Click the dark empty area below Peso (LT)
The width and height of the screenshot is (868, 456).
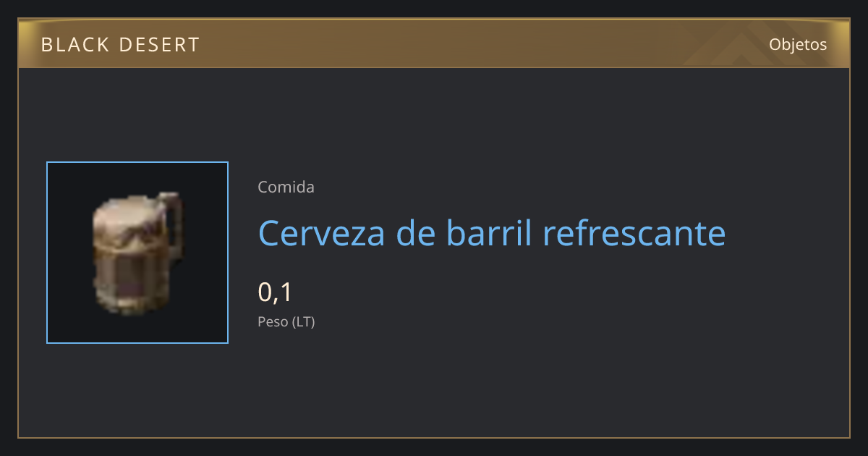[506, 384]
